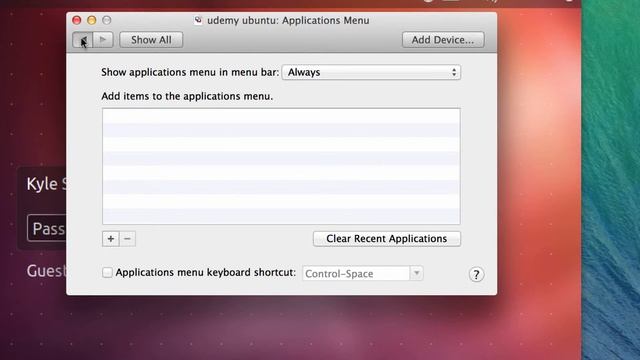Screen dimensions: 640x360
Task: Enable Applications menu keyboard shortcut checkbox
Action: click(107, 272)
